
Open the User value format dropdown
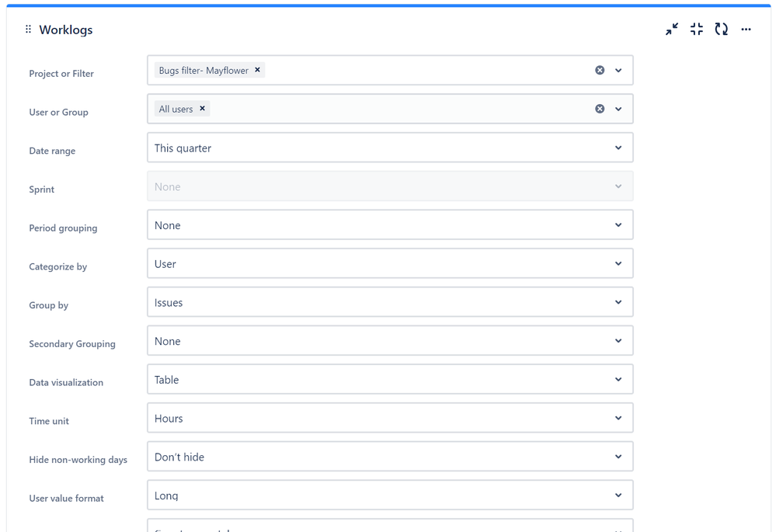389,495
